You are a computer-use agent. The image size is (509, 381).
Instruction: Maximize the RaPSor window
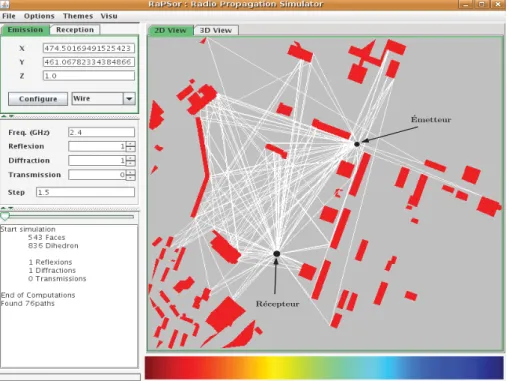482,4
